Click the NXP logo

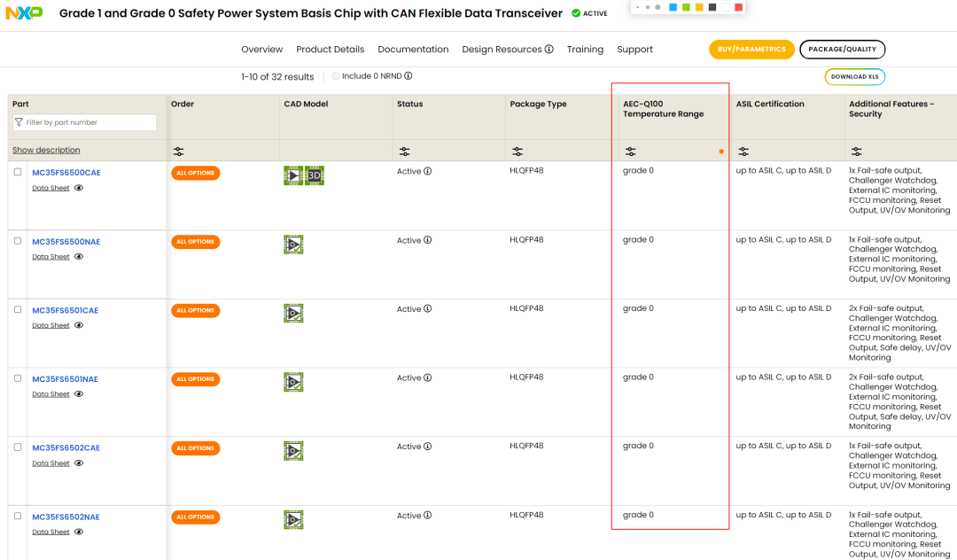coord(25,12)
